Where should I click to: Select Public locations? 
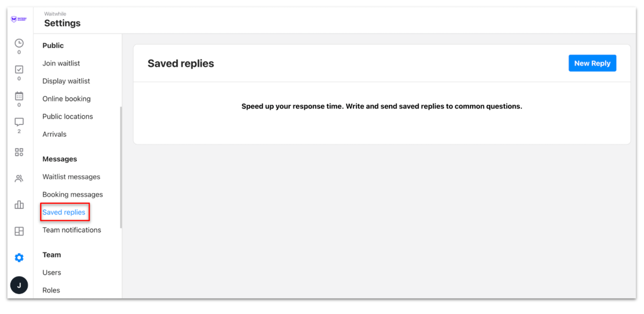68,116
